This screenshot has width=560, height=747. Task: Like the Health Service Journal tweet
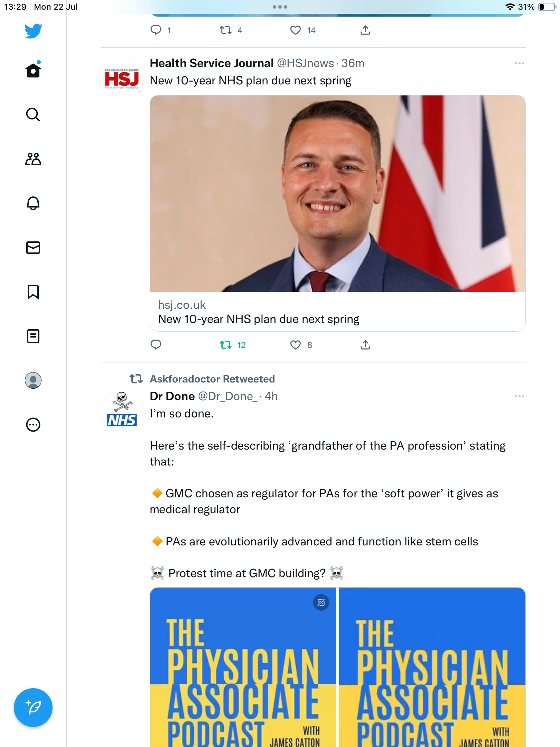click(x=296, y=345)
